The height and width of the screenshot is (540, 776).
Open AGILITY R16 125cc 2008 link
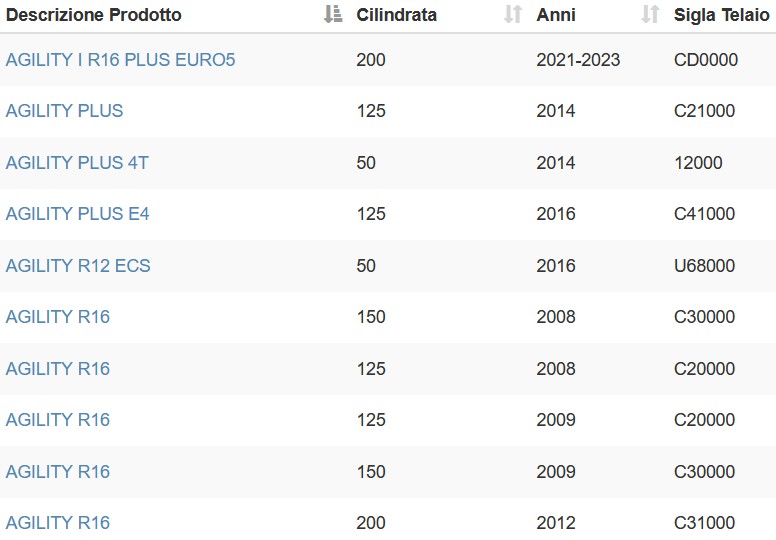(x=57, y=369)
